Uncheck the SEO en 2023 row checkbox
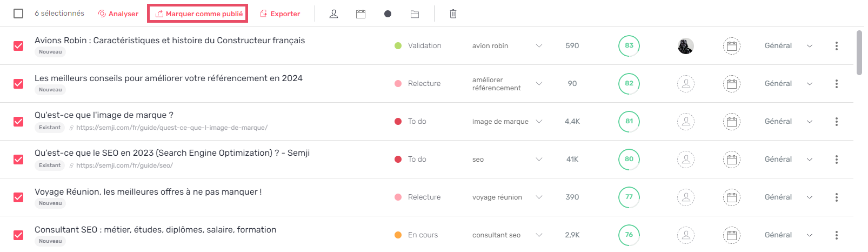 (x=18, y=160)
